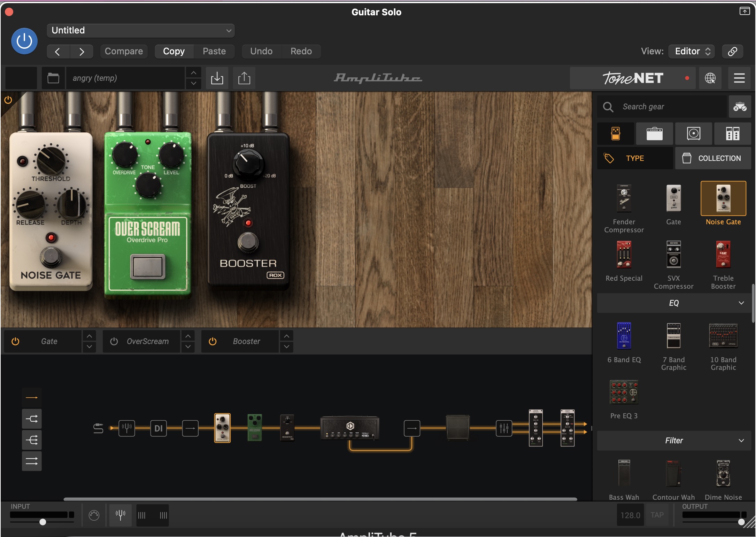
Task: Select the OverScream slot label
Action: 148,341
